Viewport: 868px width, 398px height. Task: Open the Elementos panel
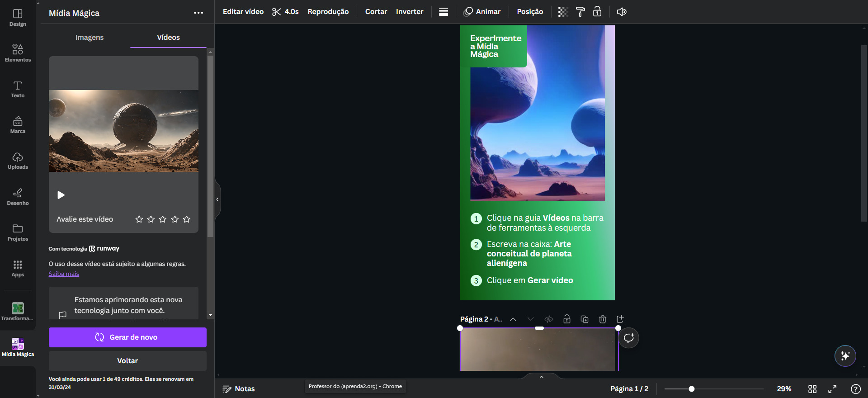tap(18, 53)
